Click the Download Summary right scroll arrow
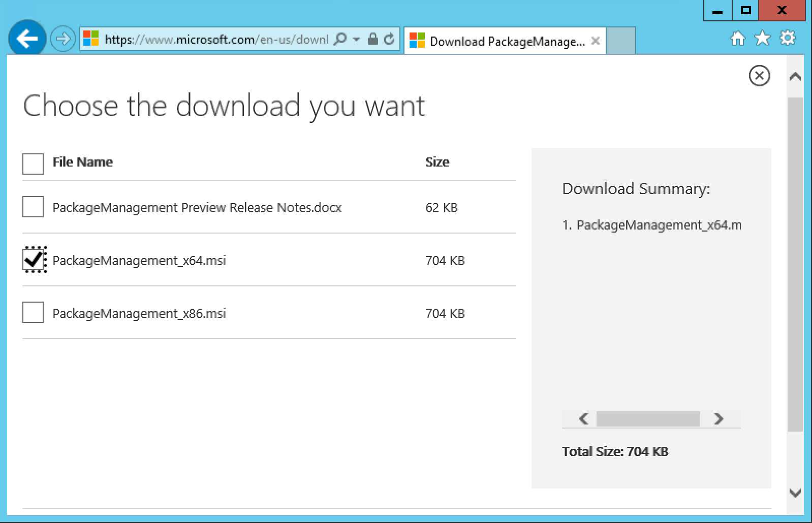 point(718,419)
